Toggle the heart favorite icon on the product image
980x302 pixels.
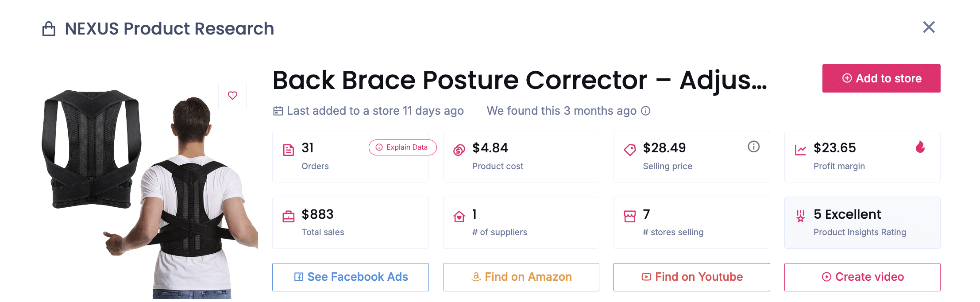click(232, 96)
